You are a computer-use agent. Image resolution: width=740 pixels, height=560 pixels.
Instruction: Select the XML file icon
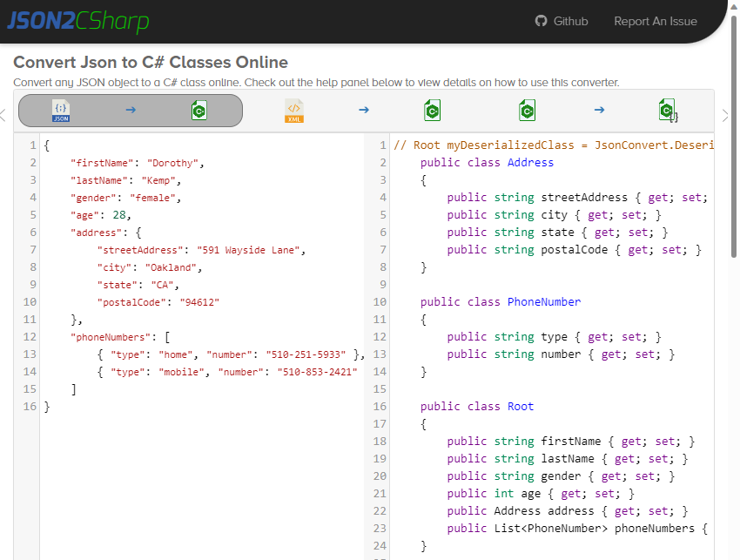pyautogui.click(x=294, y=111)
